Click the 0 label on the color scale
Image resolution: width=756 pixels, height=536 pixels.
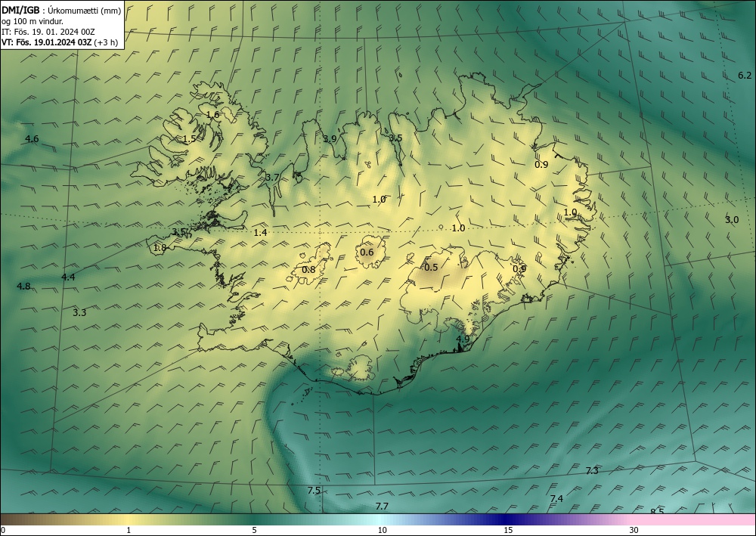click(x=3, y=530)
